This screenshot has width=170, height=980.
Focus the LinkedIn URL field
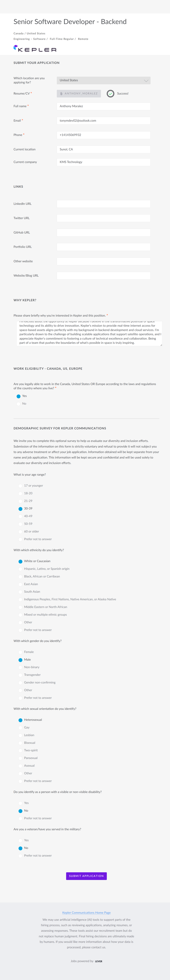pos(103,204)
